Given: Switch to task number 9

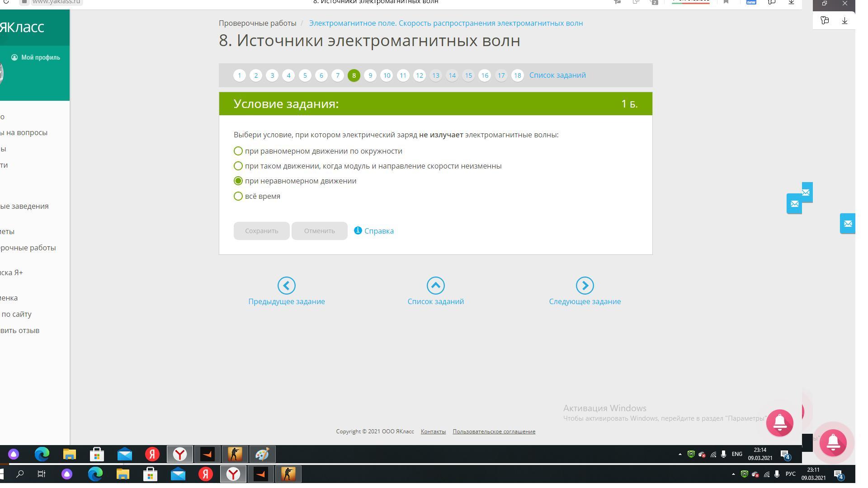Looking at the screenshot, I should 370,75.
